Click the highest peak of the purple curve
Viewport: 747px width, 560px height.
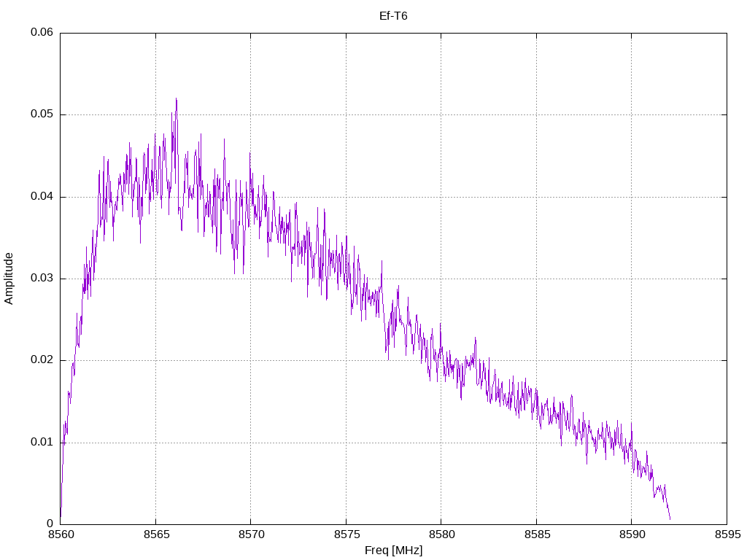[x=177, y=99]
